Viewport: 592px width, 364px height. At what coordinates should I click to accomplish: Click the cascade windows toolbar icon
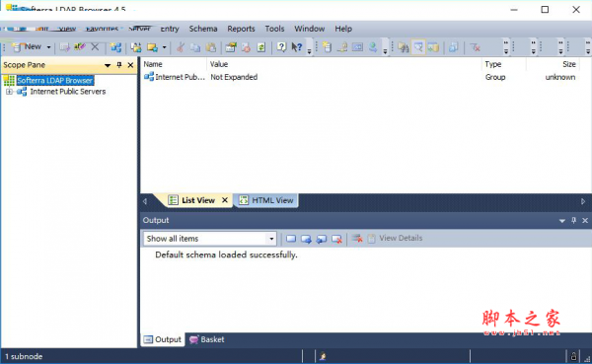coord(454,47)
